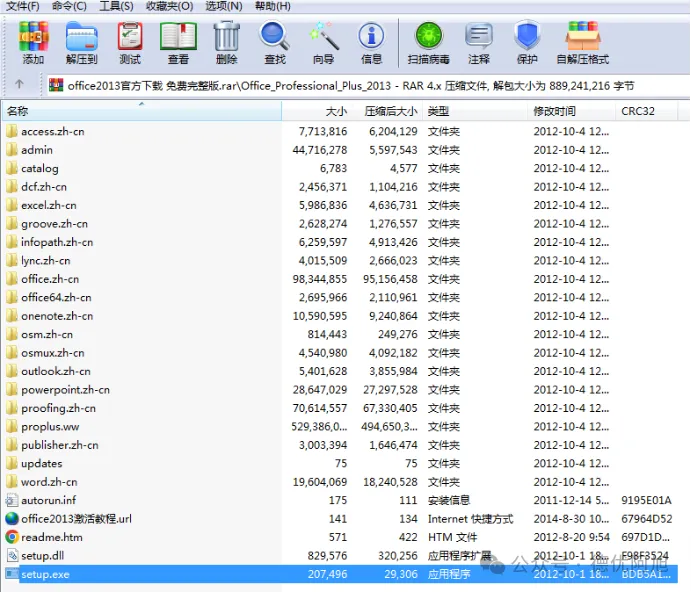Click the office2013激活教程.url globe icon
This screenshot has height=592, width=691.
coord(12,518)
